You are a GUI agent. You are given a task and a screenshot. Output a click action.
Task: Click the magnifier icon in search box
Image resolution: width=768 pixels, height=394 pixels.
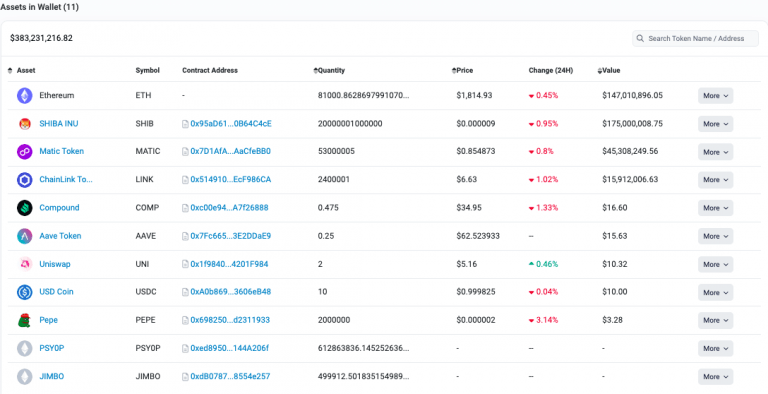pyautogui.click(x=640, y=38)
